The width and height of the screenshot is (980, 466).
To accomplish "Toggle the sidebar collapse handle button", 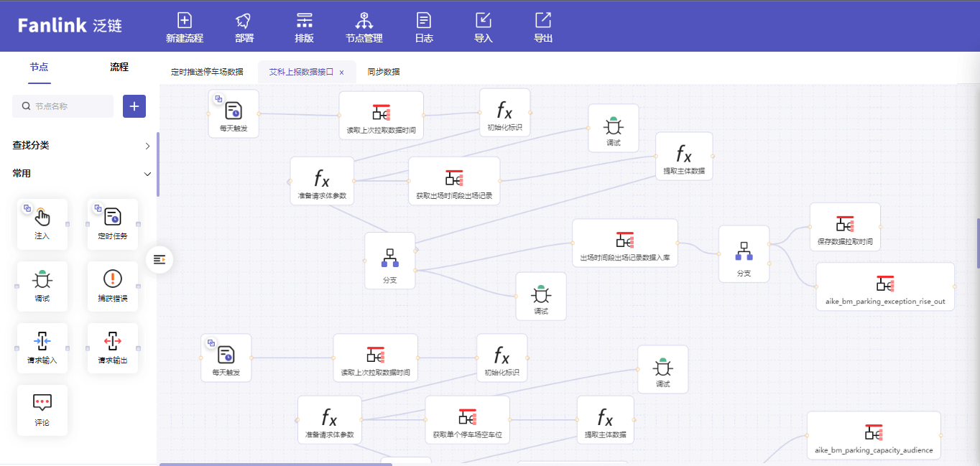I will pyautogui.click(x=160, y=259).
